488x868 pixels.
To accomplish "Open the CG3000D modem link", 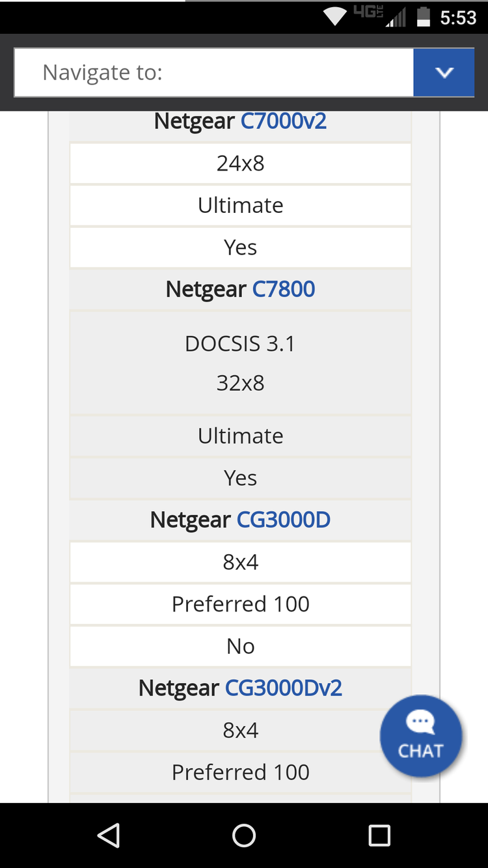I will coord(284,520).
